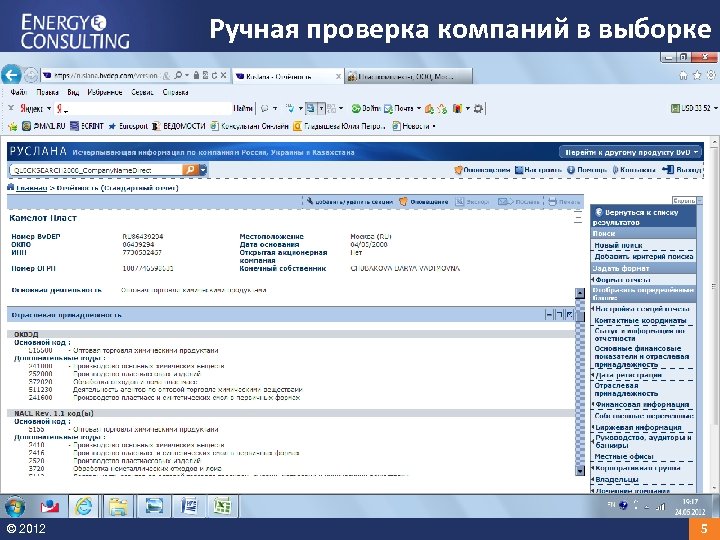
Task: Click Добавить критерий поиска link
Action: (644, 257)
